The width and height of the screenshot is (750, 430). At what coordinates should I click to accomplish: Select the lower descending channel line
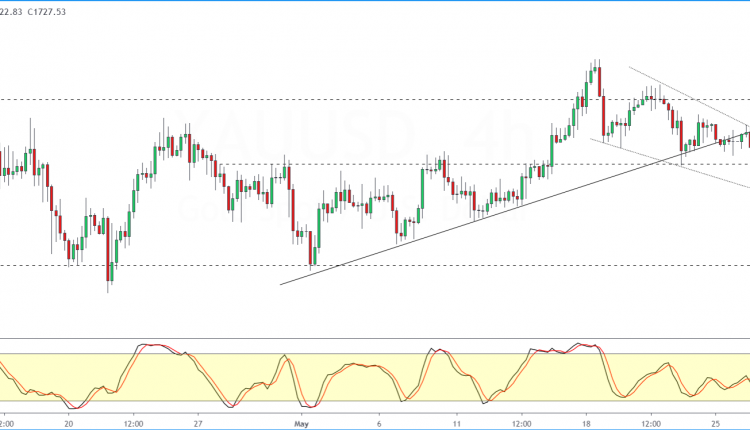[670, 163]
